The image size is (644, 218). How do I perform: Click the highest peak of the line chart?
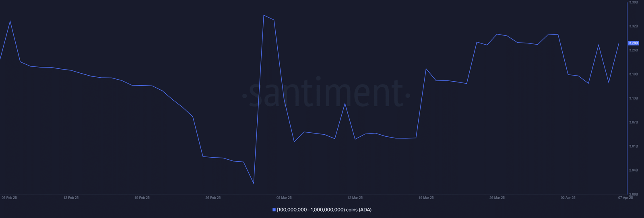(264, 15)
